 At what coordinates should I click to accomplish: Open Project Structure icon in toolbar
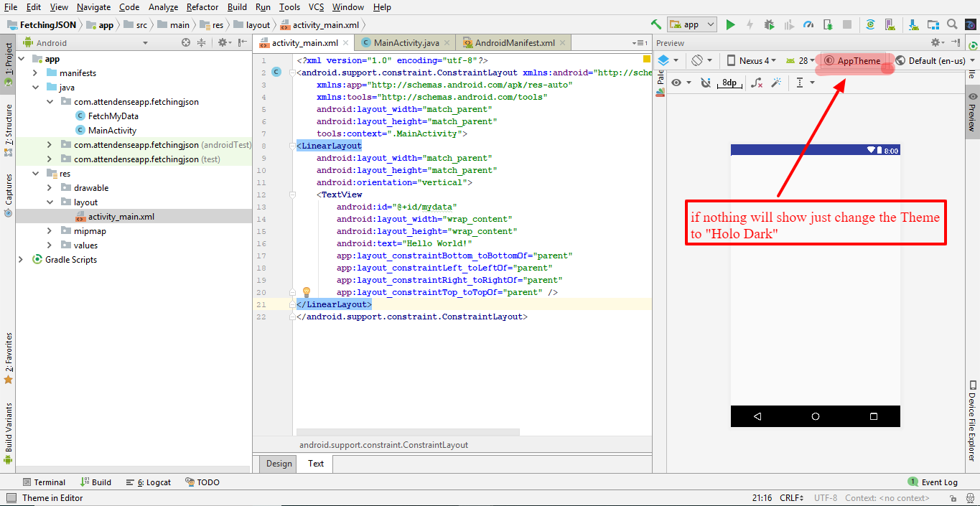coord(933,24)
